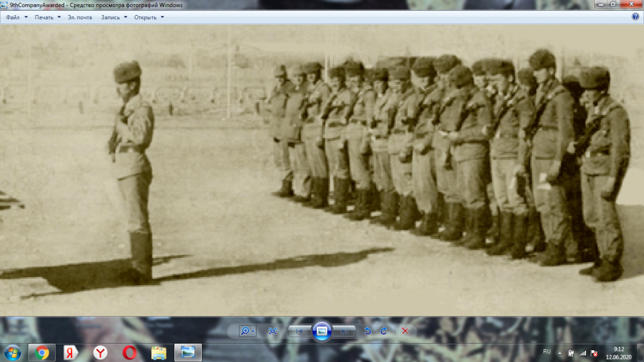Image resolution: width=644 pixels, height=362 pixels.
Task: Open the Yandex taskbar shortcut
Action: (71, 353)
